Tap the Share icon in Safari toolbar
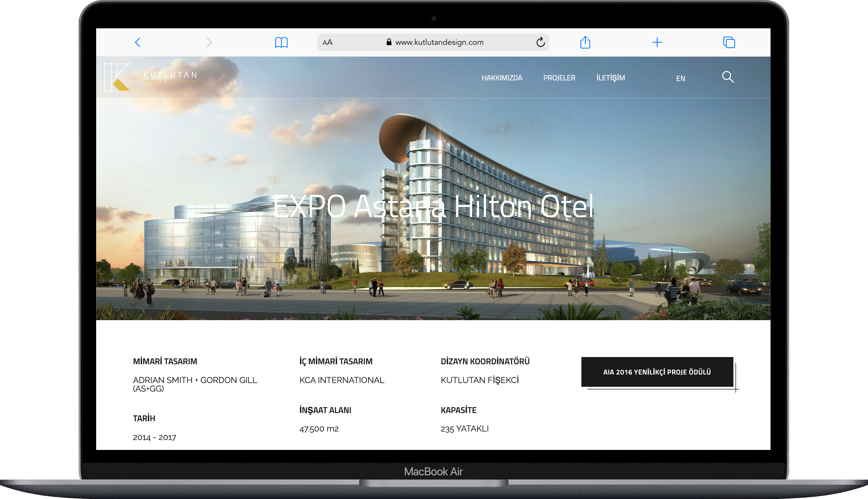Viewport: 868px width, 499px height. [585, 42]
